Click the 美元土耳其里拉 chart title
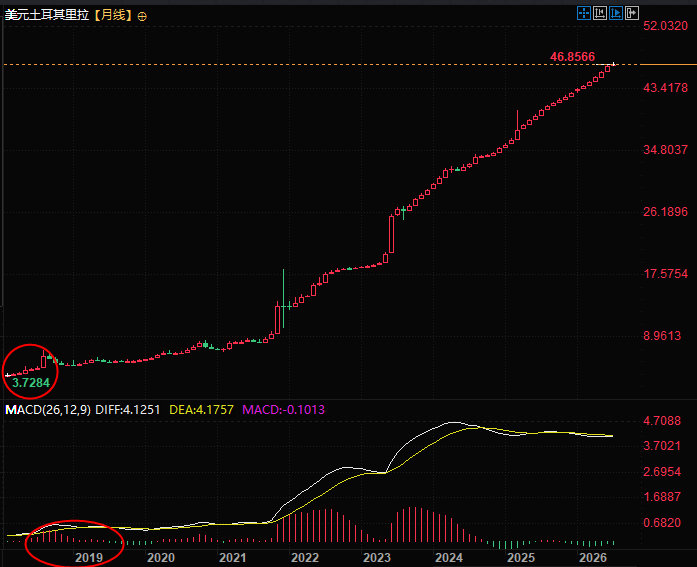Viewport: 697px width, 567px height. coord(47,16)
